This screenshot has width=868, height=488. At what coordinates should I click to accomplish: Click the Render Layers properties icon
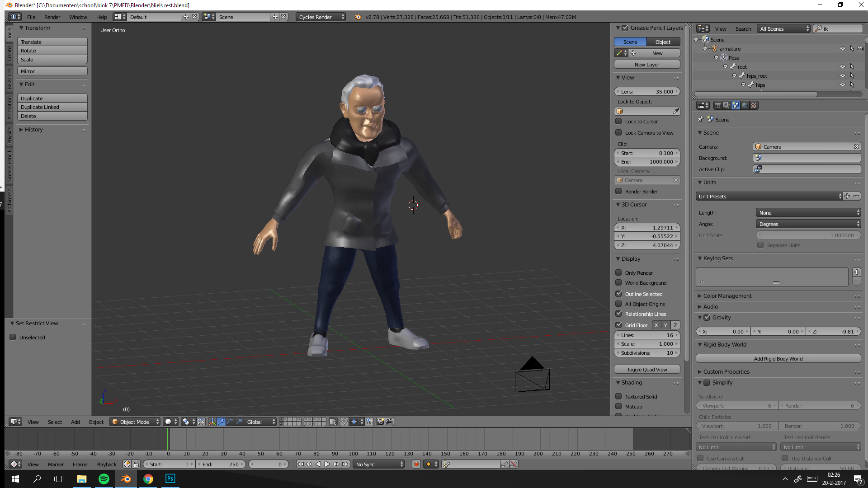(x=726, y=105)
